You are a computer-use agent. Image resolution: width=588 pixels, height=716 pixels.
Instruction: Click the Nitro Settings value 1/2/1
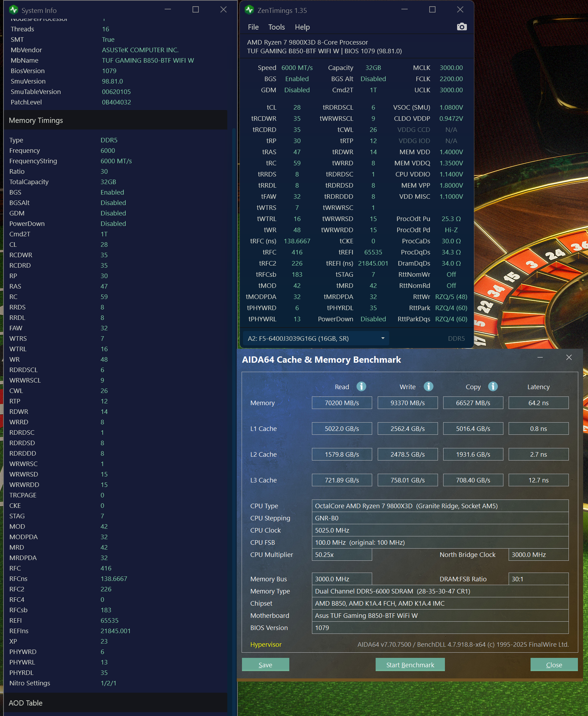pos(109,683)
